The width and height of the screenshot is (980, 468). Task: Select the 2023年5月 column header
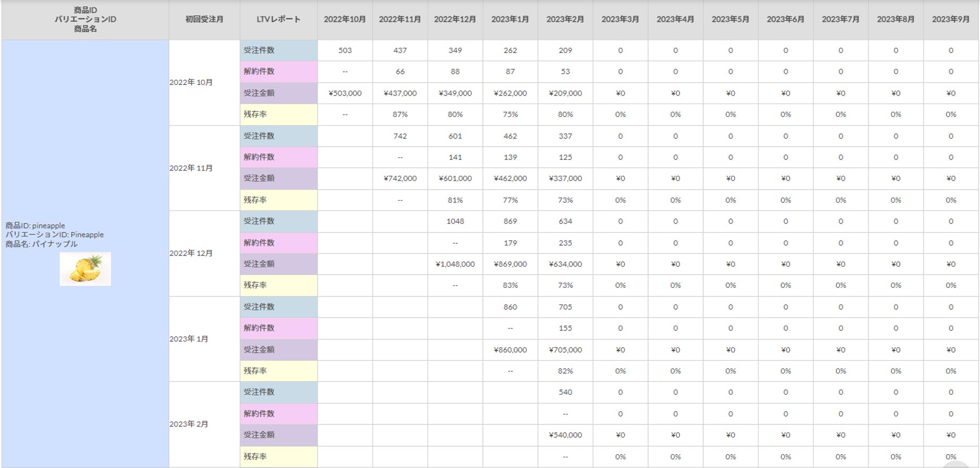tap(730, 20)
